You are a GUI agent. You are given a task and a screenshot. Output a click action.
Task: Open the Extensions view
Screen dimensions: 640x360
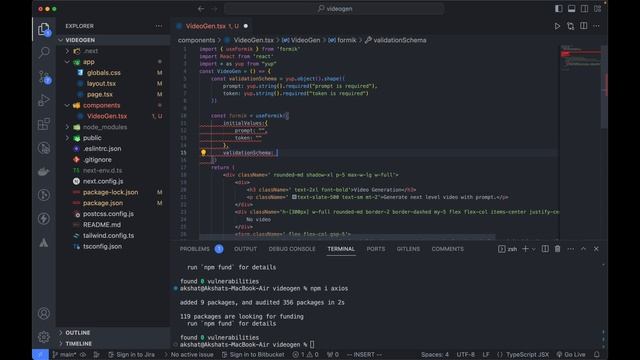coord(44,124)
